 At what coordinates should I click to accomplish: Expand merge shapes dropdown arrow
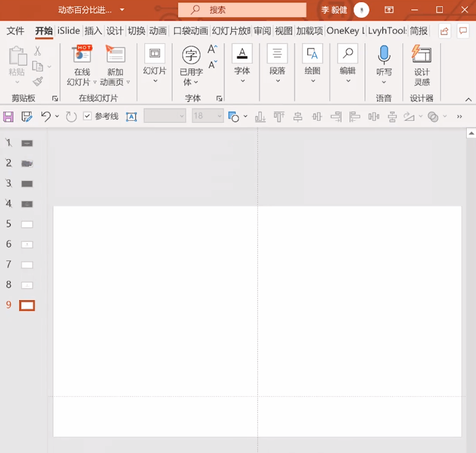(445, 117)
